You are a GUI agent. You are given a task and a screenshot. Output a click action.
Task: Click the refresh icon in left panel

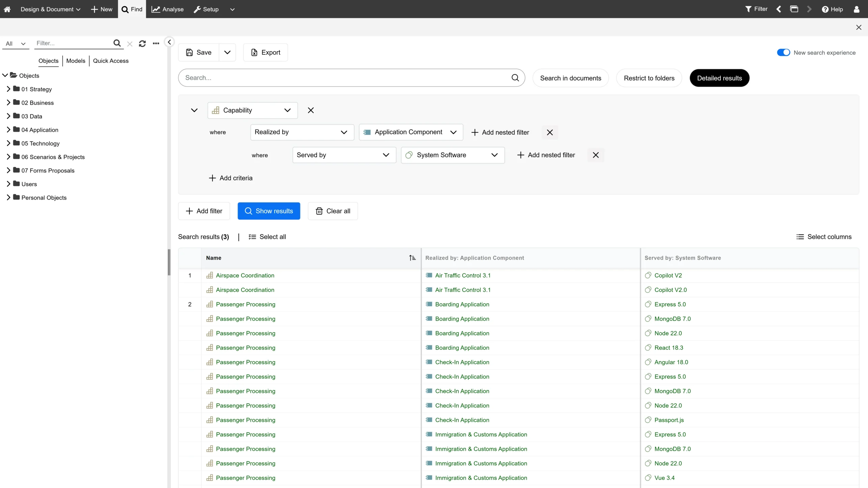[x=142, y=43]
